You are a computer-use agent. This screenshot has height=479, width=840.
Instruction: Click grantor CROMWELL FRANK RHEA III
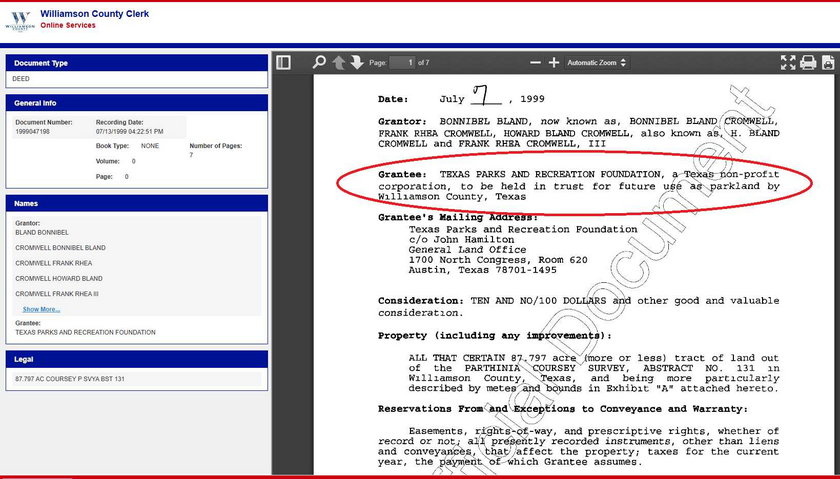click(57, 294)
